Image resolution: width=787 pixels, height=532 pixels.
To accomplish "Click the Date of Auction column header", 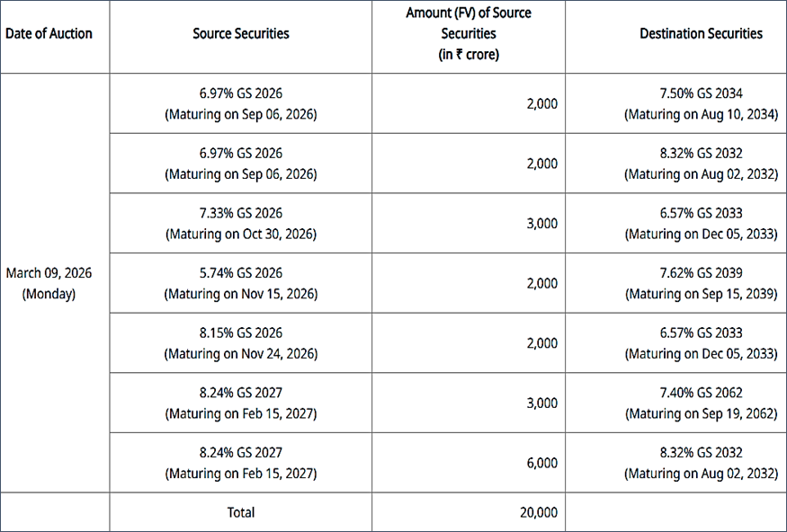I will point(49,34).
